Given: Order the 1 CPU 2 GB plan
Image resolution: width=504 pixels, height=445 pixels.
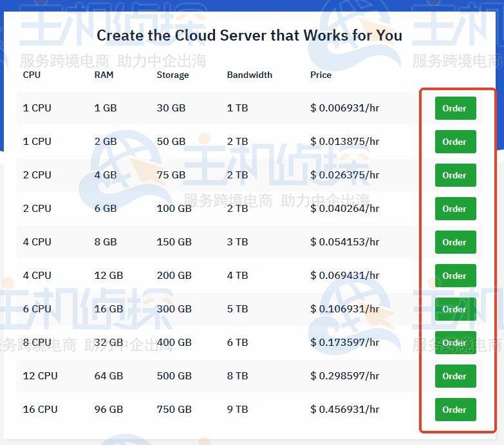Looking at the screenshot, I should 455,142.
